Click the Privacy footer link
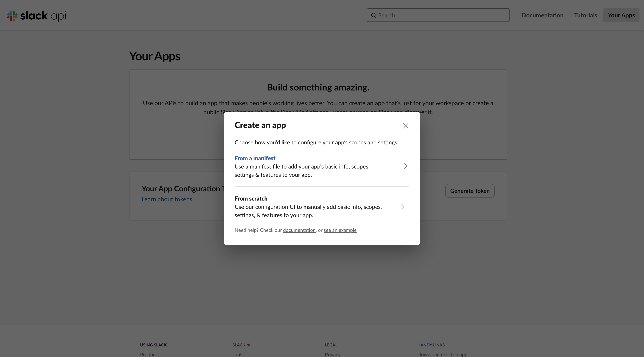Image resolution: width=644 pixels, height=357 pixels. [333, 354]
